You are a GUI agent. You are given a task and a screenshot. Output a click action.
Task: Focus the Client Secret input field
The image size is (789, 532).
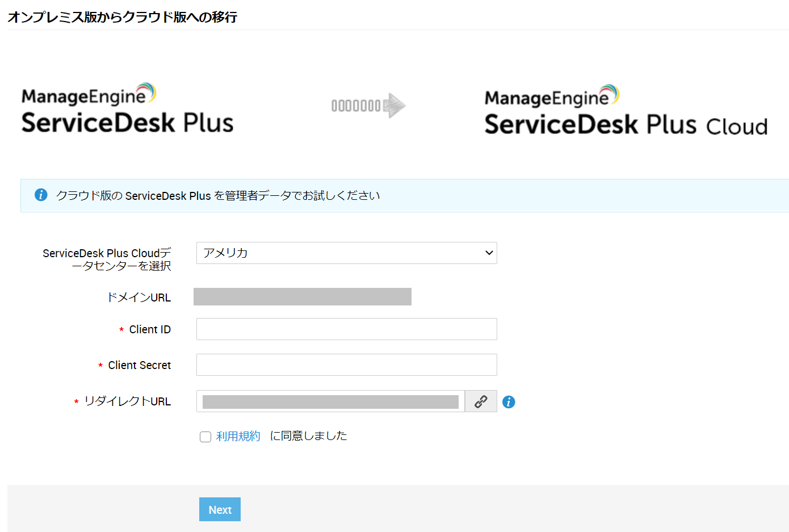pyautogui.click(x=346, y=365)
